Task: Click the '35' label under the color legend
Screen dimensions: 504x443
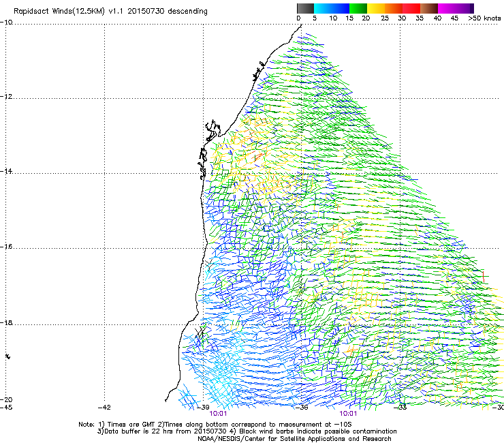Action: 420,18
